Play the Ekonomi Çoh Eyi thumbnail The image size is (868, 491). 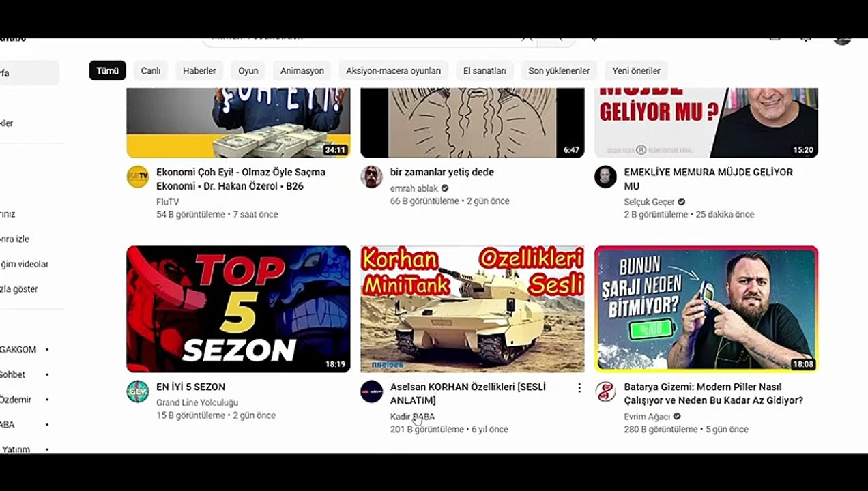(238, 123)
